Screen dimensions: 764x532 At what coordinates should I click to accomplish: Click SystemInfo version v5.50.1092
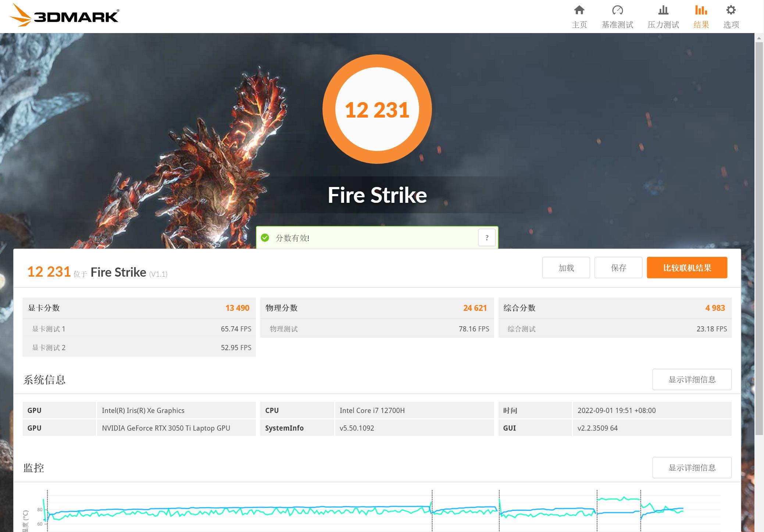(x=357, y=428)
